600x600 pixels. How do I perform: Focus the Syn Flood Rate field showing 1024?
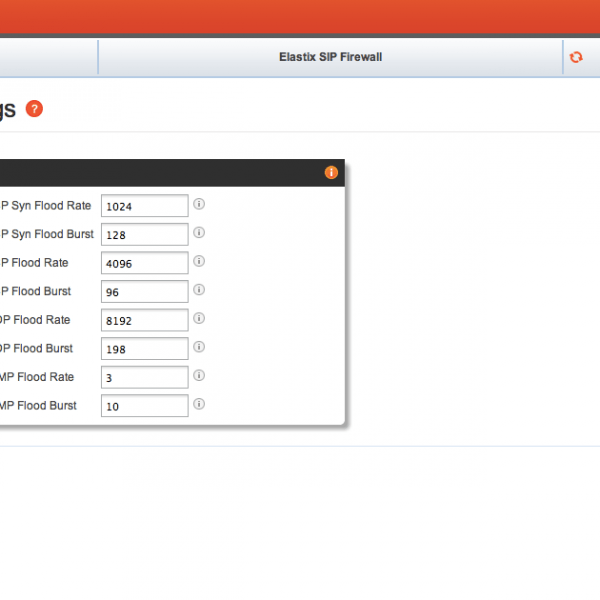145,206
